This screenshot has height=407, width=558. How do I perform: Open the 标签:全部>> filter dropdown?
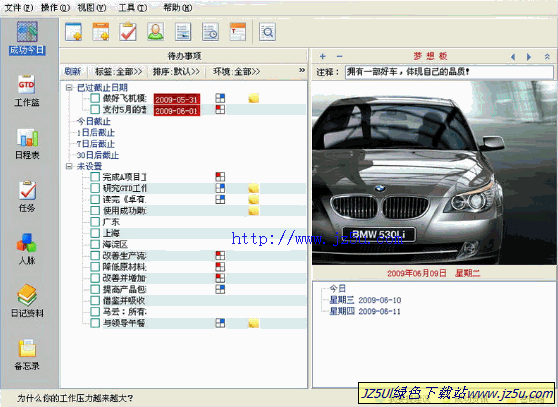click(x=119, y=72)
